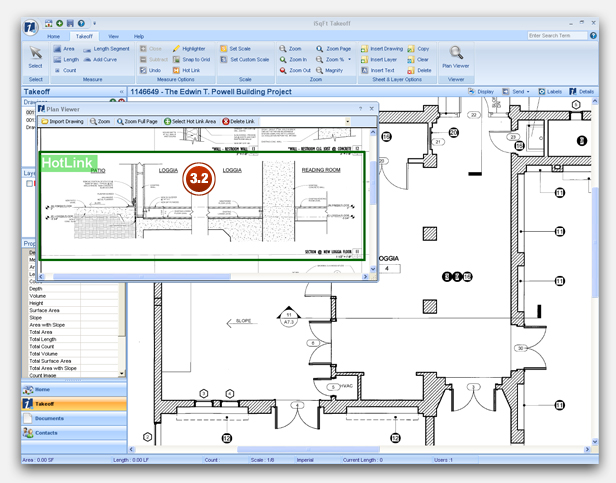Viewport: 616px width, 483px height.
Task: Click Undo in Measure Options
Action: click(x=150, y=70)
